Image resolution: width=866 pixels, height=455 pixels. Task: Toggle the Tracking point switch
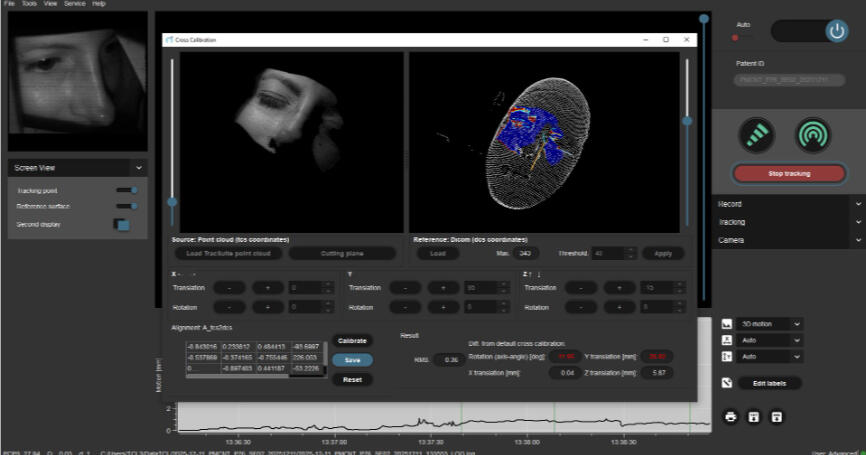point(127,189)
